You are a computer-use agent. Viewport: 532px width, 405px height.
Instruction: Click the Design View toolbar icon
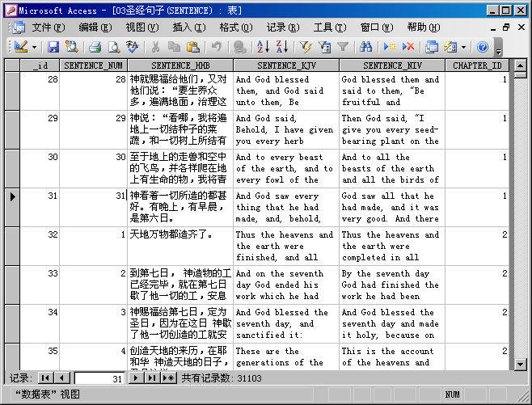tap(21, 46)
